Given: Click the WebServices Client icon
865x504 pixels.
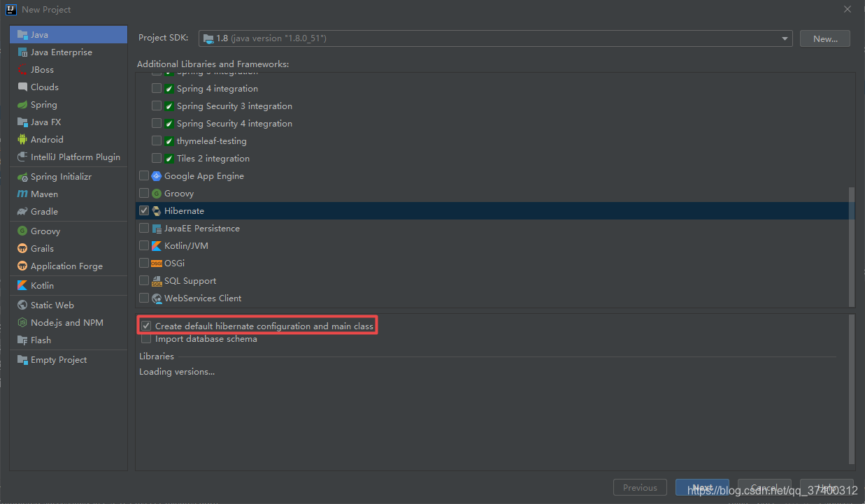Looking at the screenshot, I should (157, 298).
